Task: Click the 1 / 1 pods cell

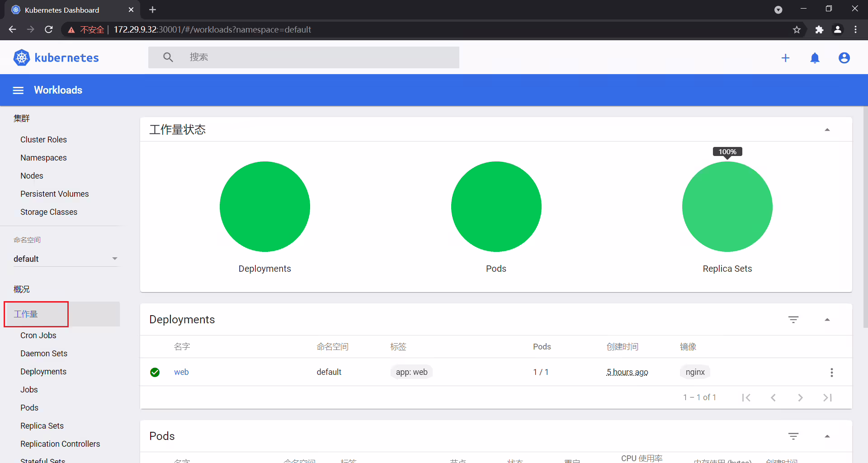Action: (x=541, y=372)
